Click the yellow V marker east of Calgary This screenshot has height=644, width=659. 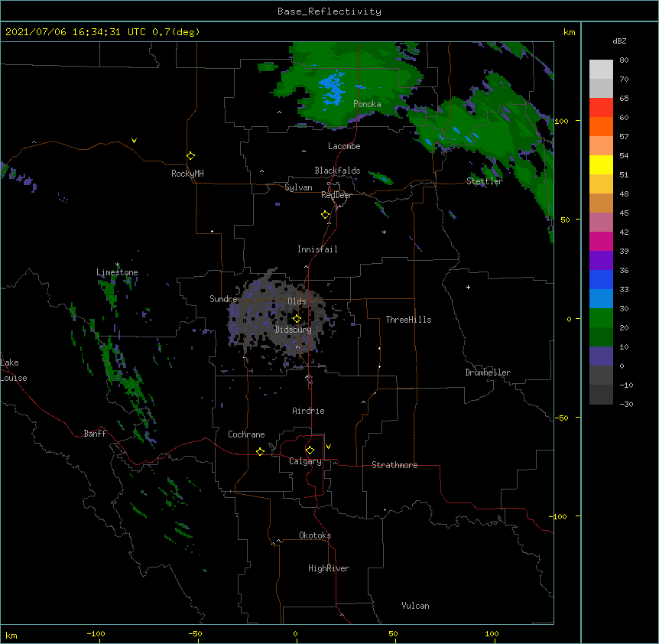[328, 447]
